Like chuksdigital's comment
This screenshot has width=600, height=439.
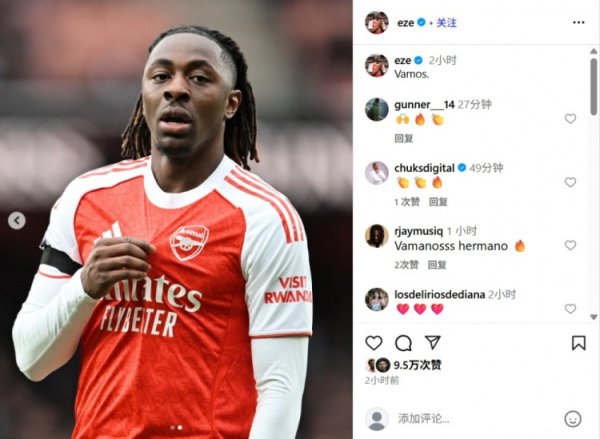coord(570,182)
